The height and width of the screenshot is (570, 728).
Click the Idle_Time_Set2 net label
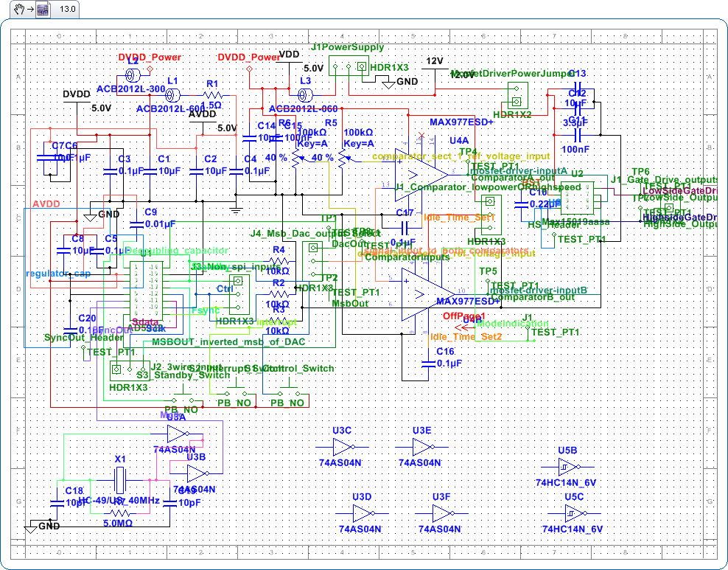(466, 336)
